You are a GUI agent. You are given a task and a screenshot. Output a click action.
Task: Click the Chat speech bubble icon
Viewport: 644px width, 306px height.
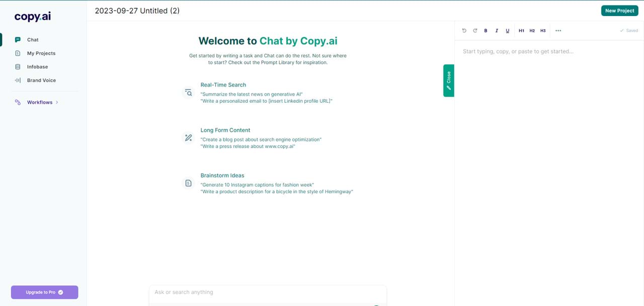click(x=18, y=40)
